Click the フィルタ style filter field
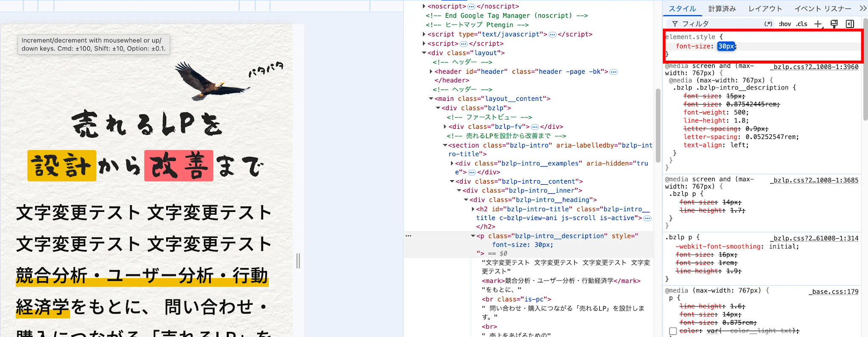Image resolution: width=868 pixels, height=337 pixels. point(721,24)
